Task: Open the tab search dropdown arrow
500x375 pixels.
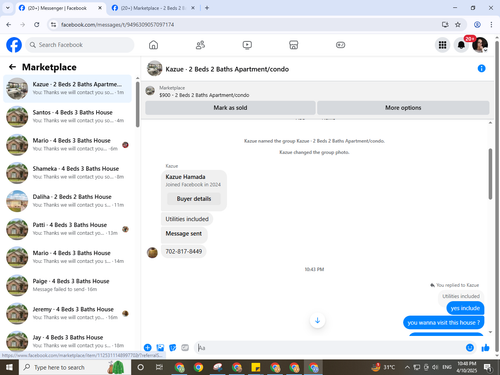Action: pos(8,8)
